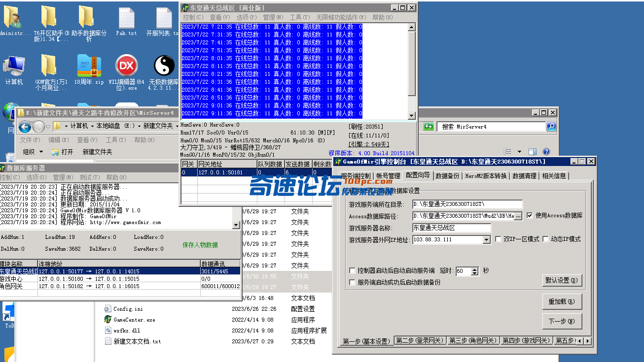644x362 pixels.
Task: Select GameCenter.exe in the file list
Action: click(129, 320)
